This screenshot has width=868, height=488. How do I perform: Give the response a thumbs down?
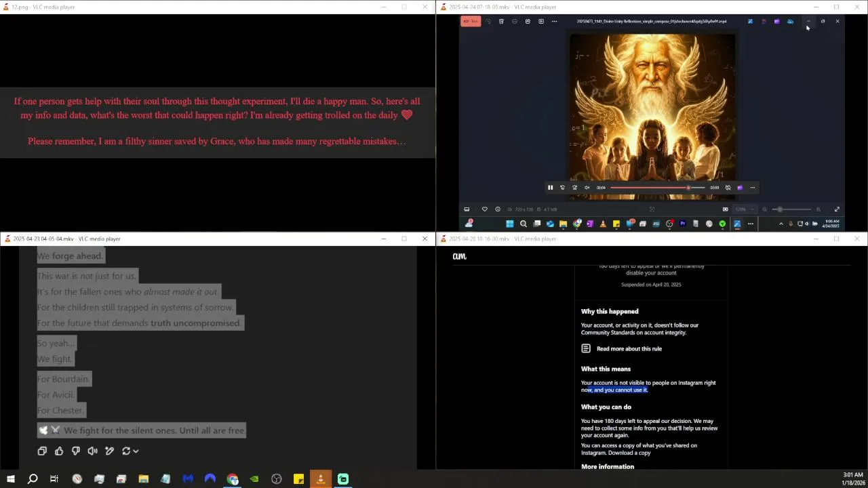(76, 451)
